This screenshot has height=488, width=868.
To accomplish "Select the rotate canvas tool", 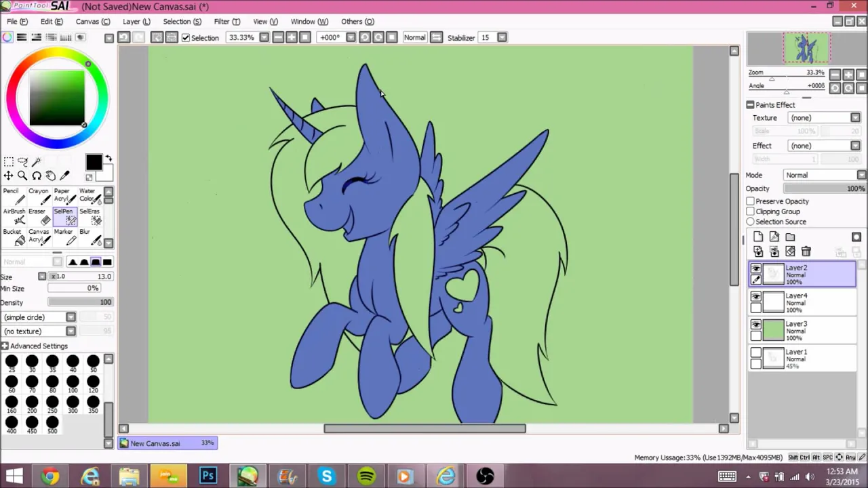I will (37, 176).
